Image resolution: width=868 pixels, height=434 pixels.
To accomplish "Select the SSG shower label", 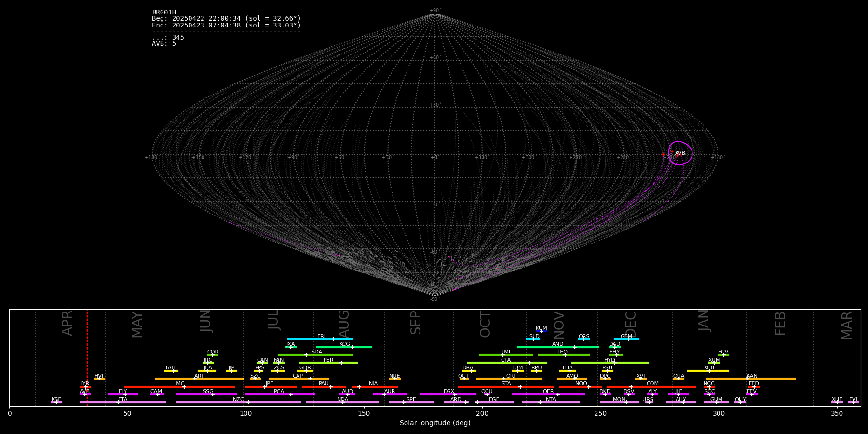I will click(208, 392).
